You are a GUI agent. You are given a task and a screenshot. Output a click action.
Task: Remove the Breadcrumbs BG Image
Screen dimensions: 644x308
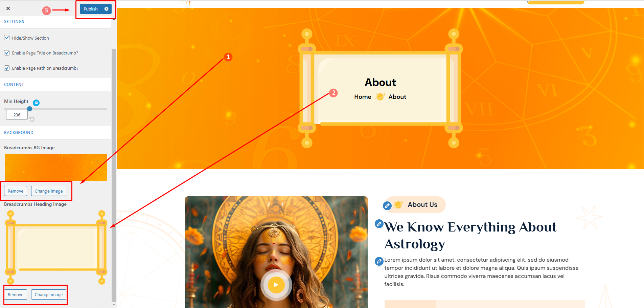pyautogui.click(x=16, y=191)
